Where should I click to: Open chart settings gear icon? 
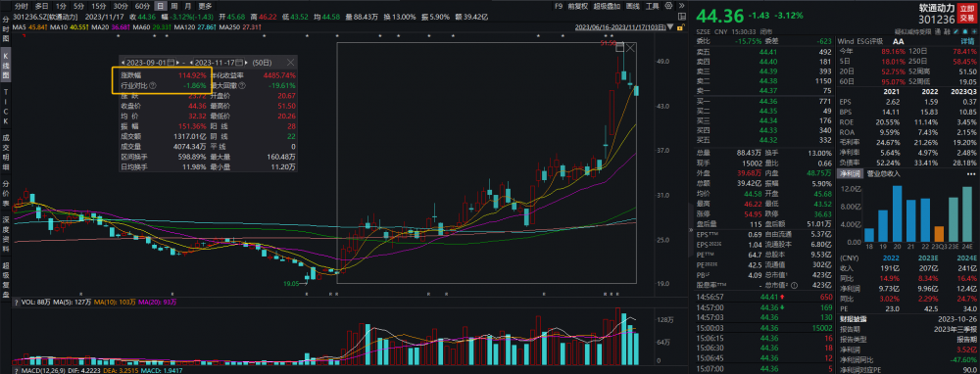pos(668,6)
